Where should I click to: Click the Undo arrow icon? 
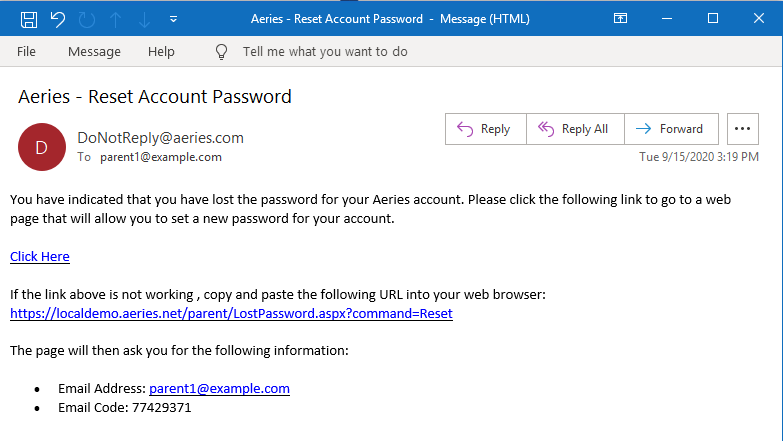(x=57, y=19)
